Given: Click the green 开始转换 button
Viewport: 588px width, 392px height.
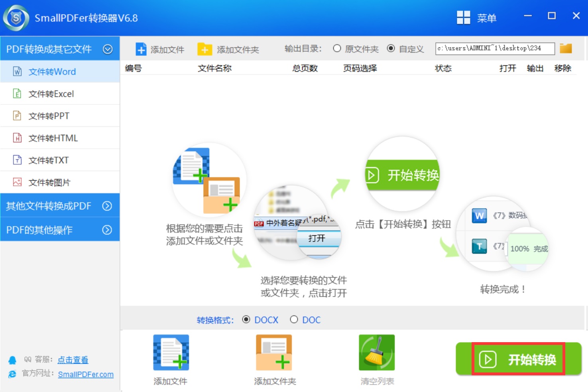Looking at the screenshot, I should coord(518,359).
